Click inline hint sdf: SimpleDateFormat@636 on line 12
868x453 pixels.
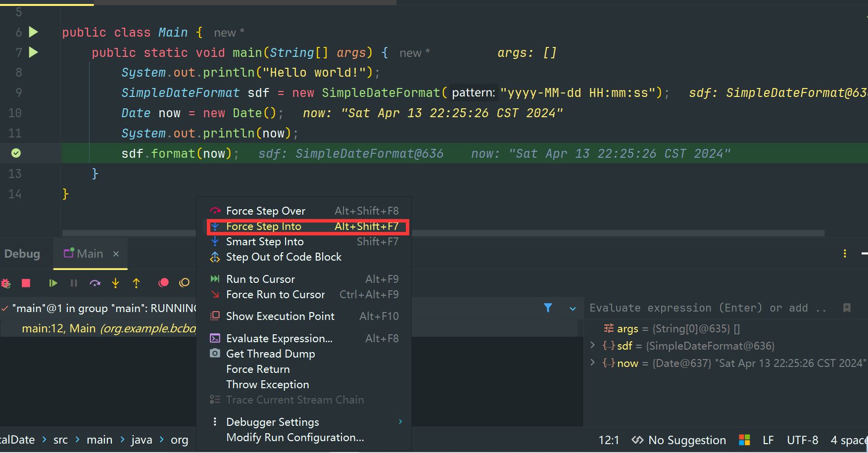tap(351, 153)
